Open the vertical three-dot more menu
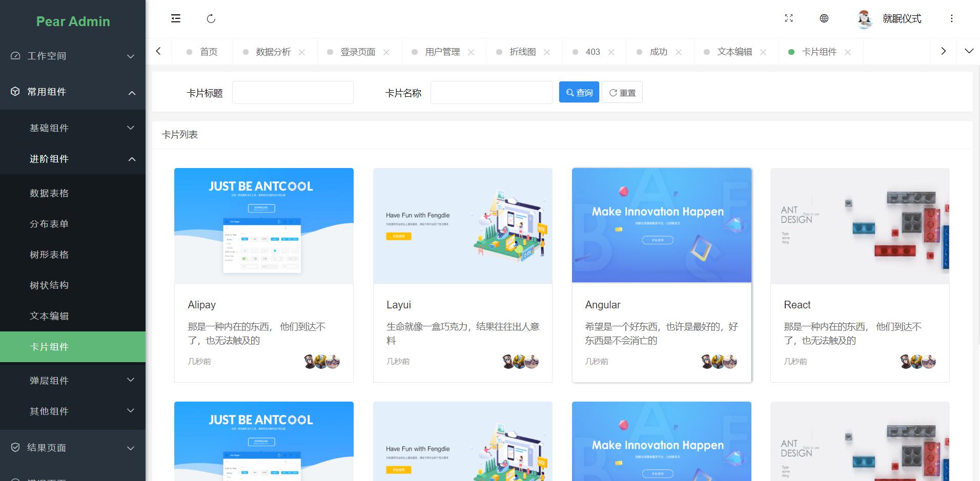Screen dimensions: 980x481 [x=951, y=18]
